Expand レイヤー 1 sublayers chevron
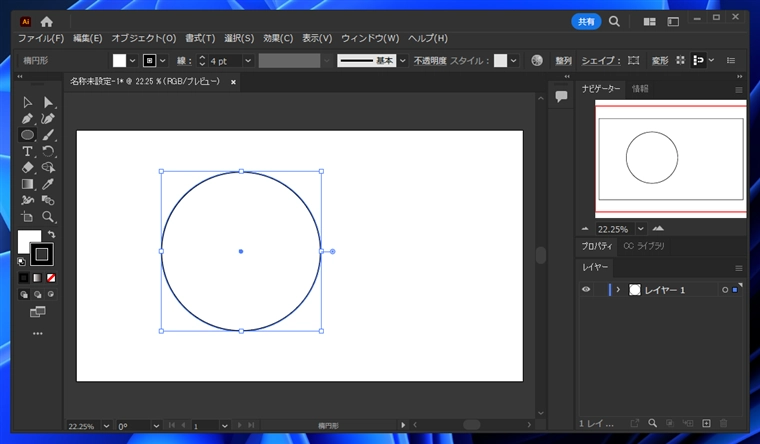This screenshot has width=760, height=444. point(618,290)
